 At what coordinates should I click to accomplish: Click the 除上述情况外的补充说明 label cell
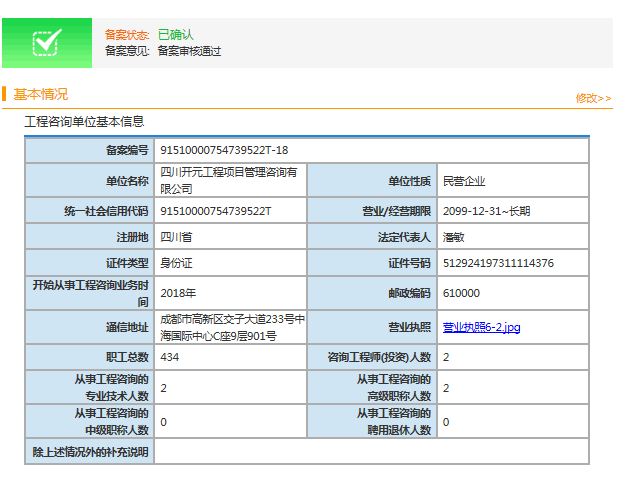coord(90,452)
